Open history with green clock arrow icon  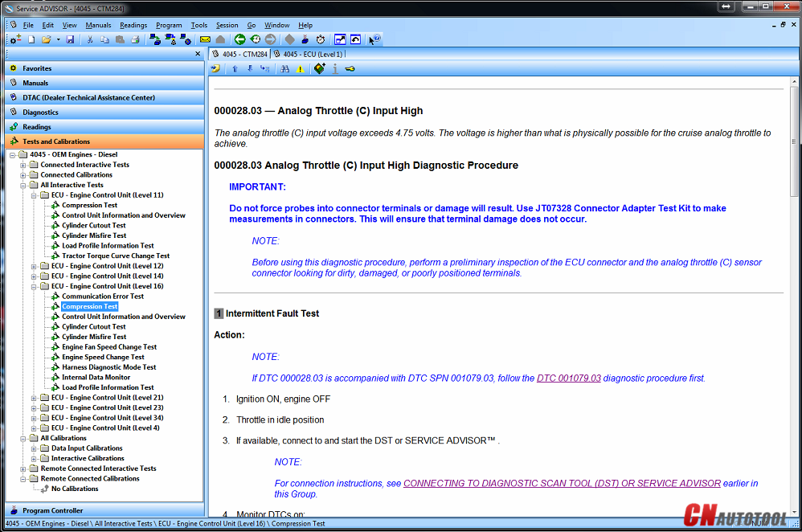pyautogui.click(x=255, y=39)
